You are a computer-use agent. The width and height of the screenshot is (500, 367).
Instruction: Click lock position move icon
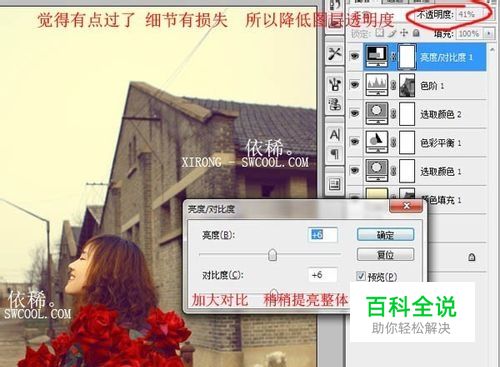(404, 33)
